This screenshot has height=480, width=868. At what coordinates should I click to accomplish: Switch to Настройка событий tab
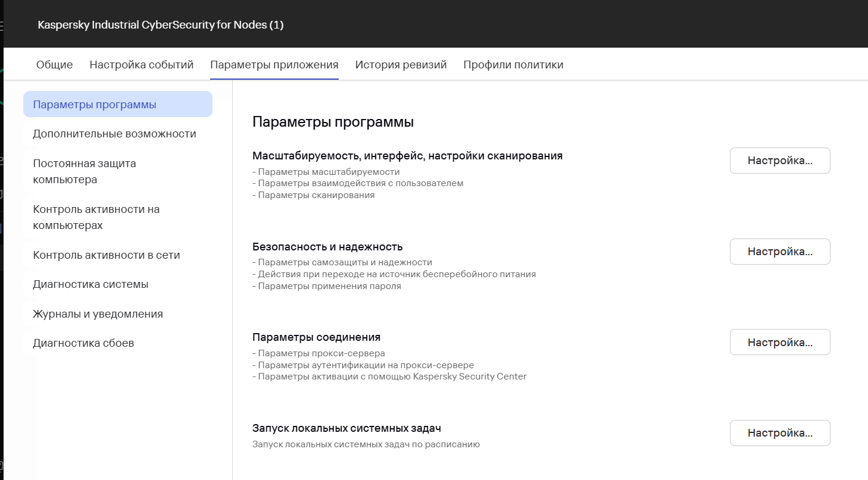pyautogui.click(x=142, y=65)
